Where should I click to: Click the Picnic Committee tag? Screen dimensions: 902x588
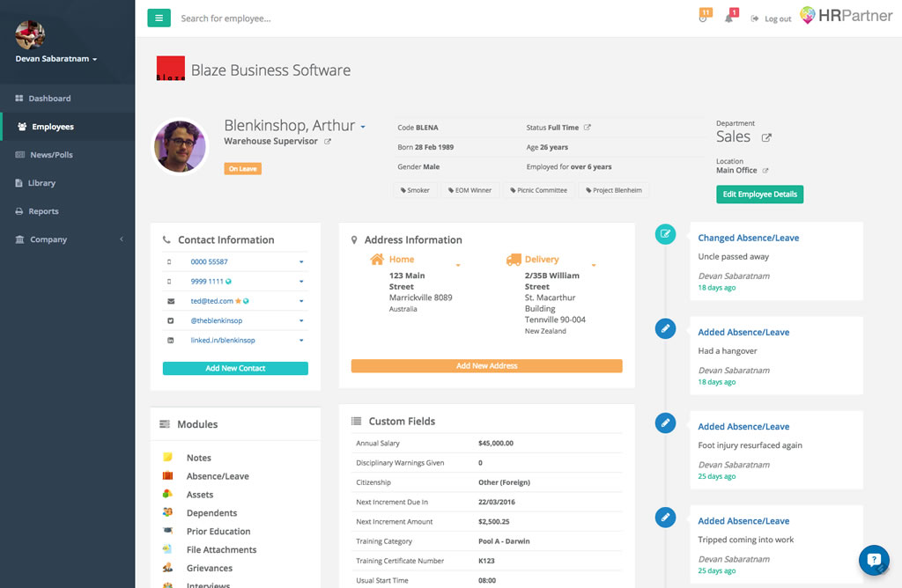tap(538, 190)
